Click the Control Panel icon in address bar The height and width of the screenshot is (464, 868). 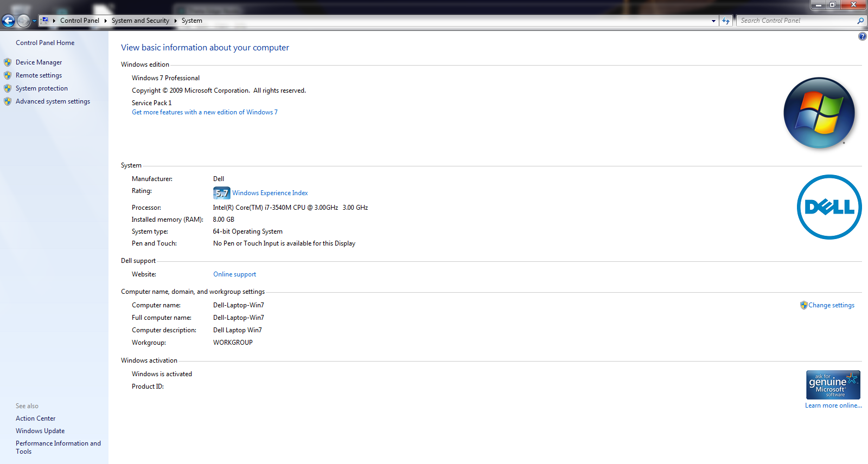[x=45, y=21]
